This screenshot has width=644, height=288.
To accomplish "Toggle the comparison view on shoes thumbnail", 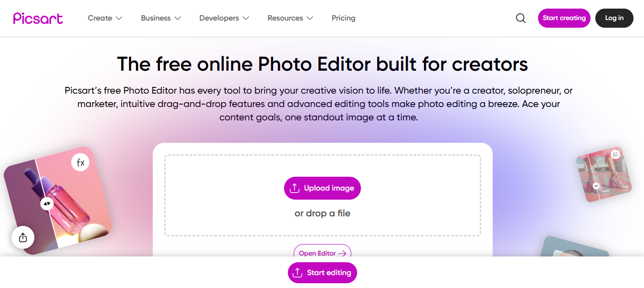I will click(x=596, y=185).
